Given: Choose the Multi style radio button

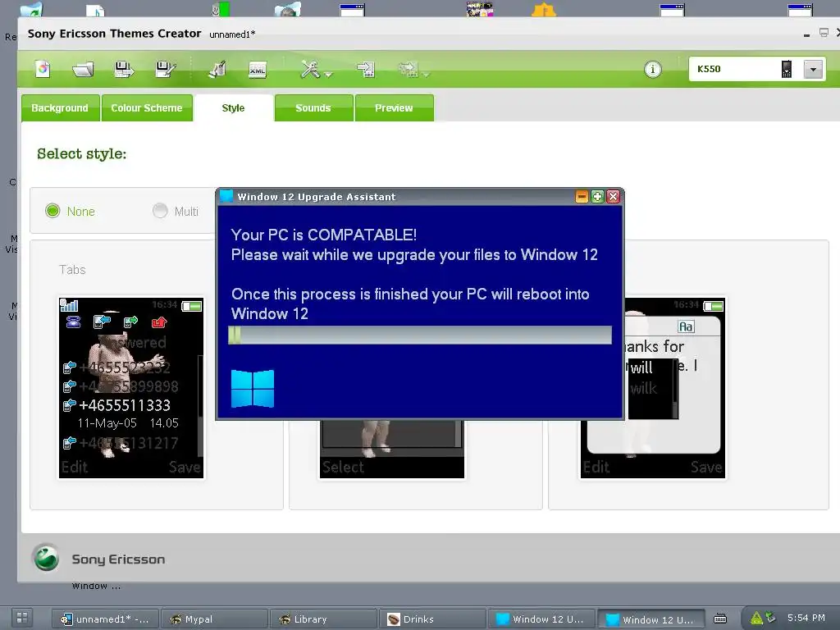Looking at the screenshot, I should click(x=160, y=211).
